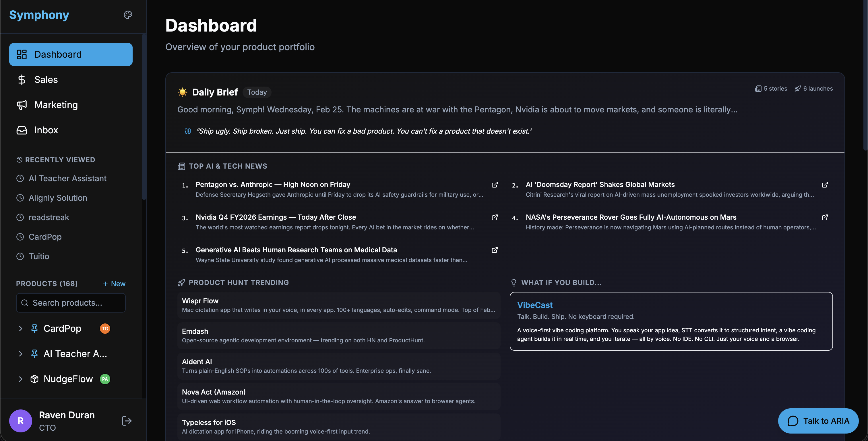Expand the CardPop product tree item
The height and width of the screenshot is (441, 868).
(x=21, y=329)
